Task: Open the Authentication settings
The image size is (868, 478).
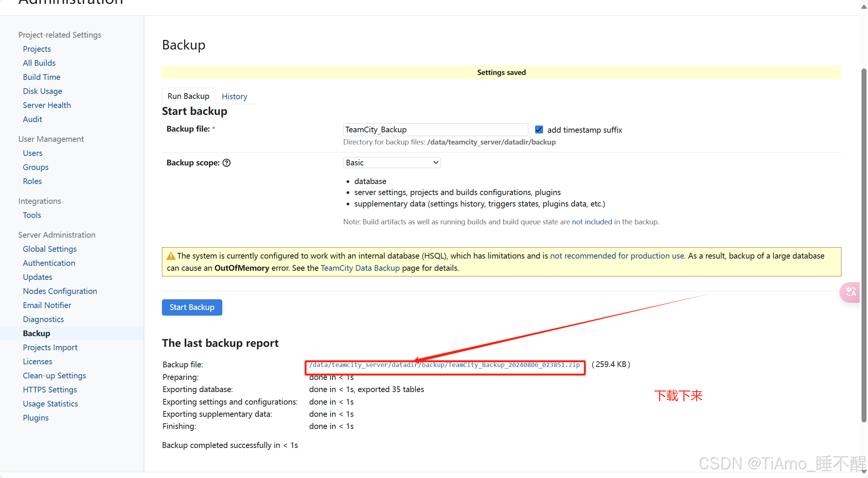Action: tap(49, 263)
